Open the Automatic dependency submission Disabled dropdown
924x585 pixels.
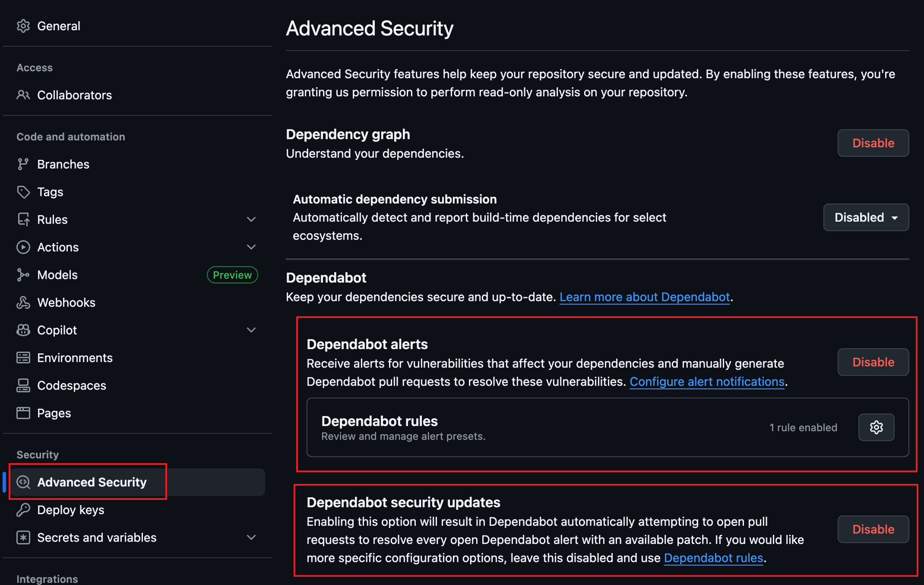coord(866,217)
